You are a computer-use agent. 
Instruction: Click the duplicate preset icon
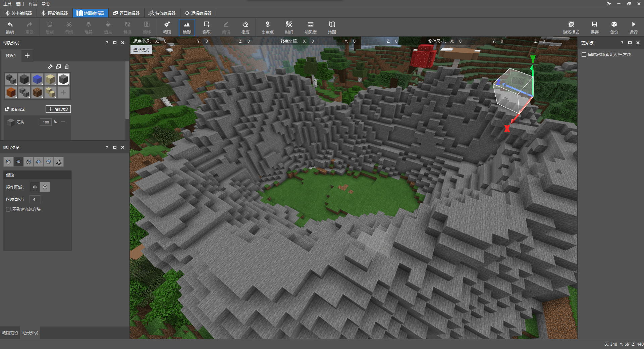click(58, 67)
